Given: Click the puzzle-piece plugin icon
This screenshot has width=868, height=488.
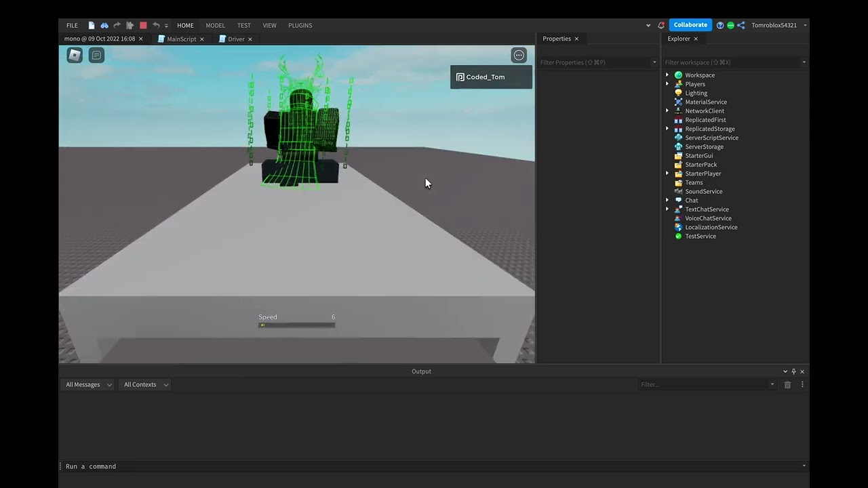Looking at the screenshot, I should 130,25.
